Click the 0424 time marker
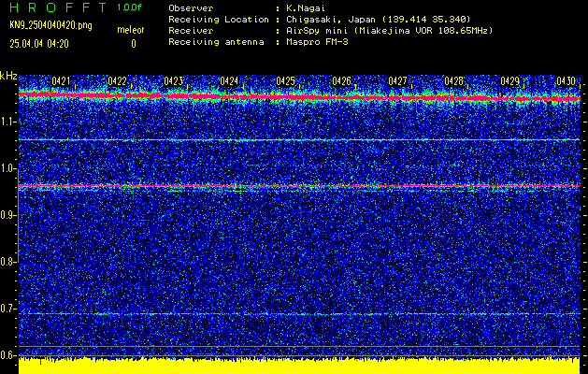 pos(229,81)
